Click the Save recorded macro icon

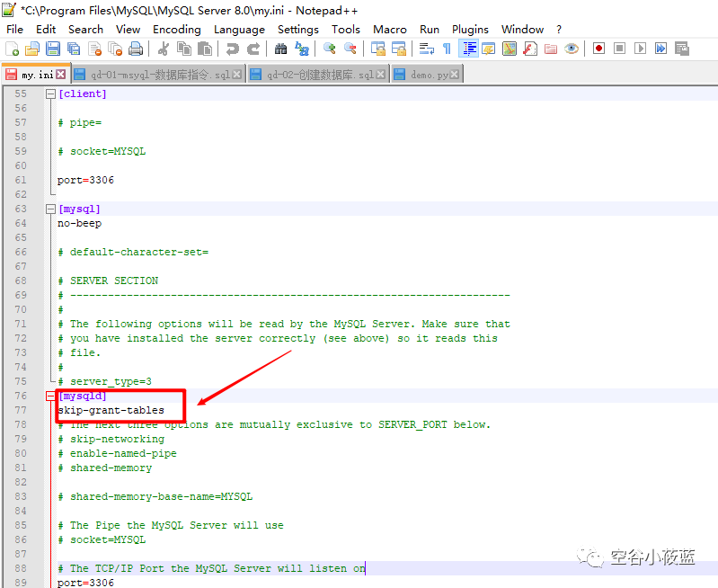coord(682,49)
